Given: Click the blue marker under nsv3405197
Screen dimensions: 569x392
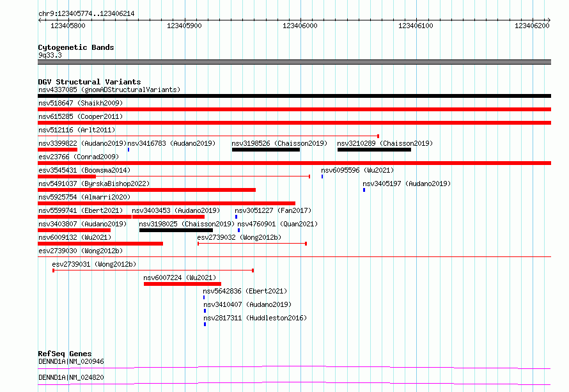Looking at the screenshot, I should [364, 190].
